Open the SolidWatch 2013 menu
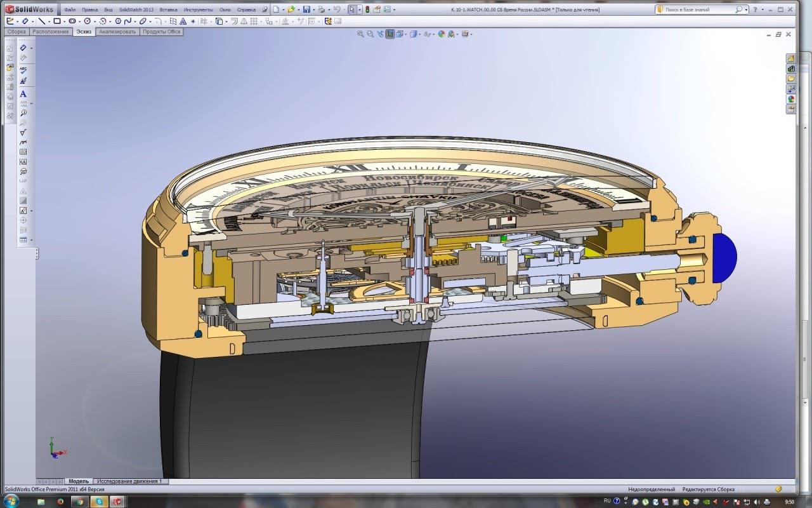Image resolution: width=812 pixels, height=508 pixels. pos(136,10)
